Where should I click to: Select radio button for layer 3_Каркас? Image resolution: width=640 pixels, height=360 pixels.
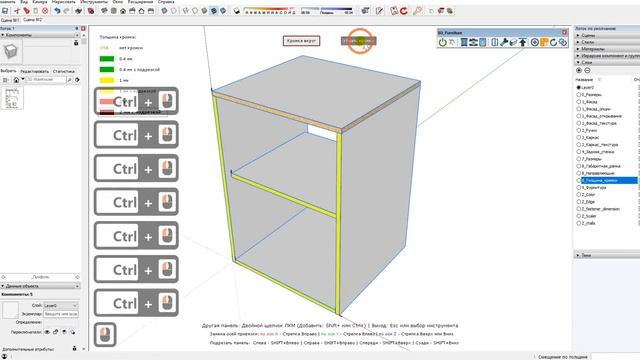578,137
